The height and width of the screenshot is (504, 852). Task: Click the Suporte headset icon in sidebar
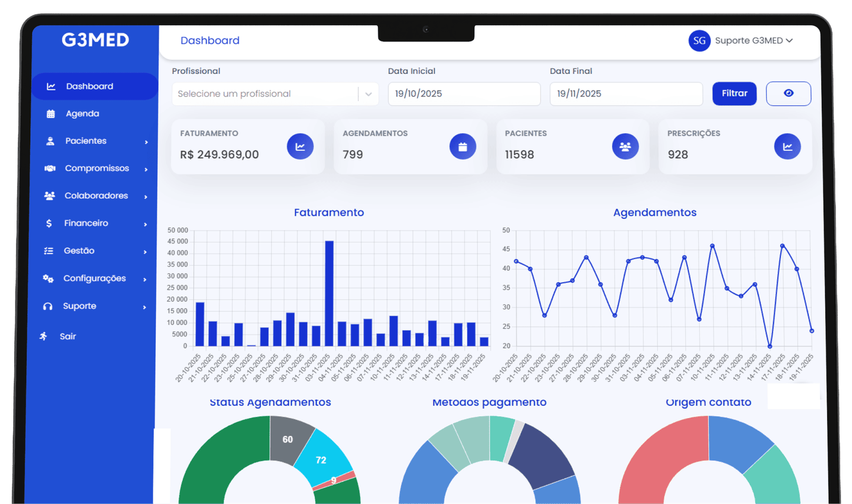[x=48, y=307]
